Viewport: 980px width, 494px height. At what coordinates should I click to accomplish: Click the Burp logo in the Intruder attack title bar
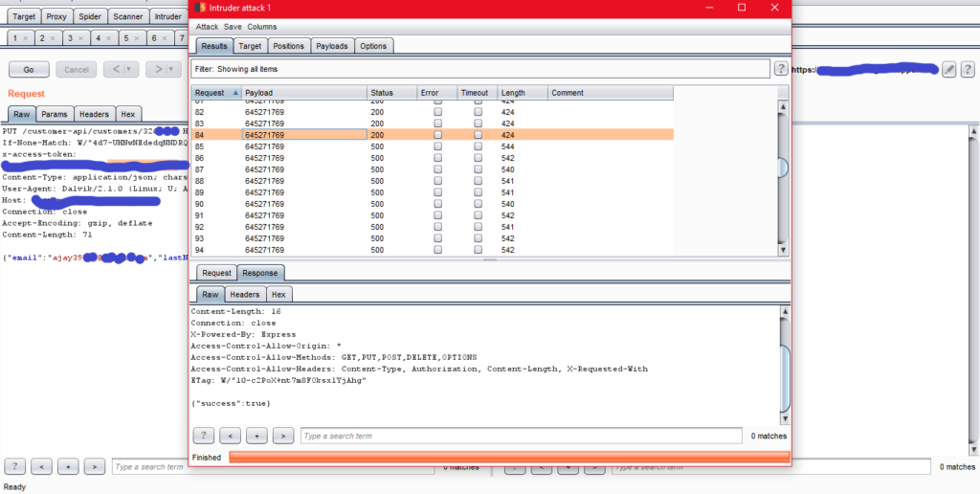pos(198,8)
